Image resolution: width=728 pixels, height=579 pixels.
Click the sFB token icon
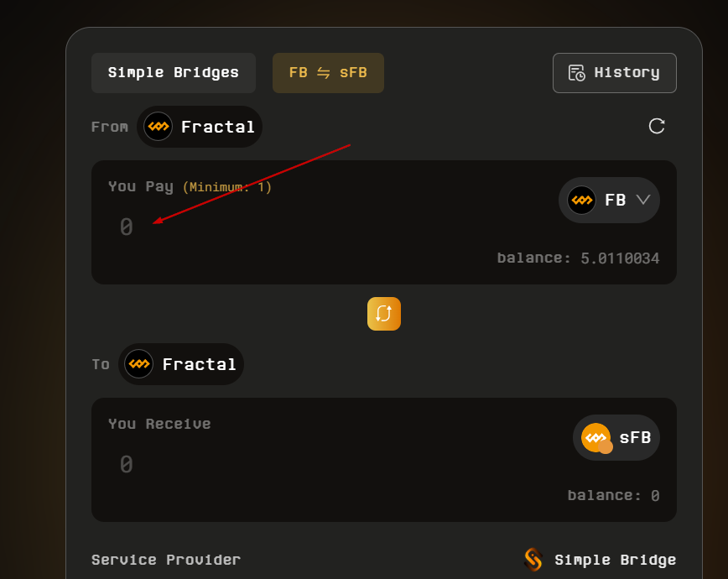point(596,438)
